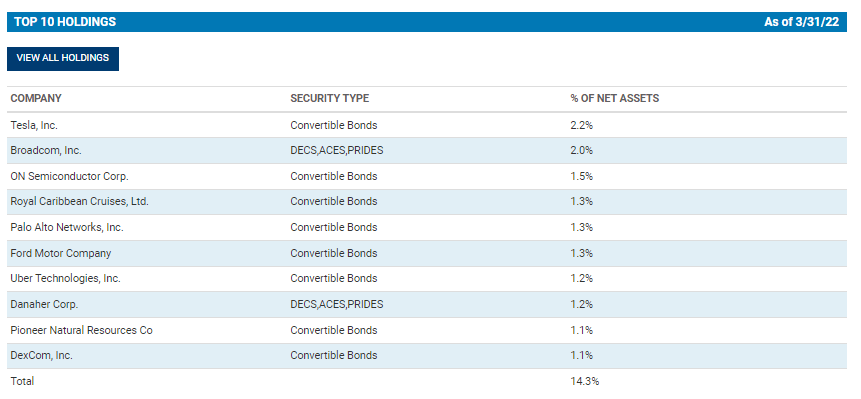Screen dimensions: 861x399
Task: Click Ford Motor Company holding
Action: (60, 253)
